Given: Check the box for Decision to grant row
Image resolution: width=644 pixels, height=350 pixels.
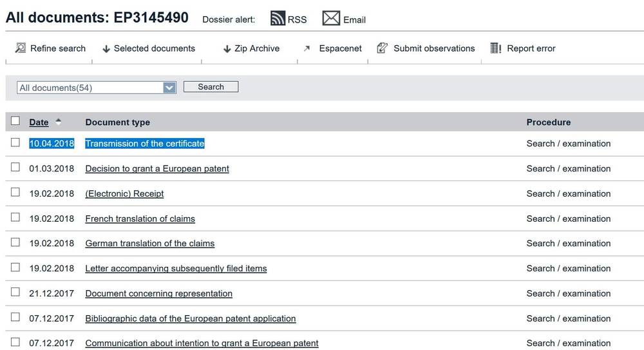Looking at the screenshot, I should click(x=15, y=168).
